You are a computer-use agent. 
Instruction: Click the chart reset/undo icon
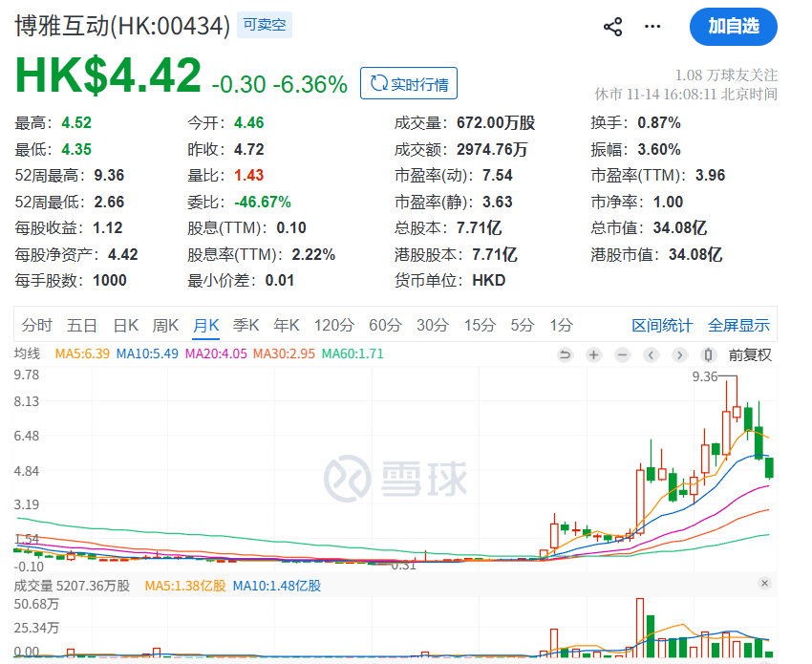point(565,354)
